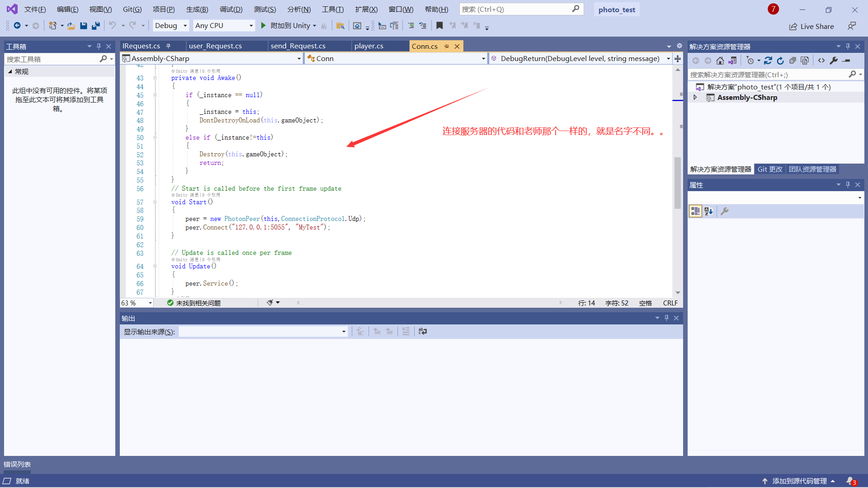Pin the Properties panel
Viewport: 868px width, 488px height.
(848, 185)
